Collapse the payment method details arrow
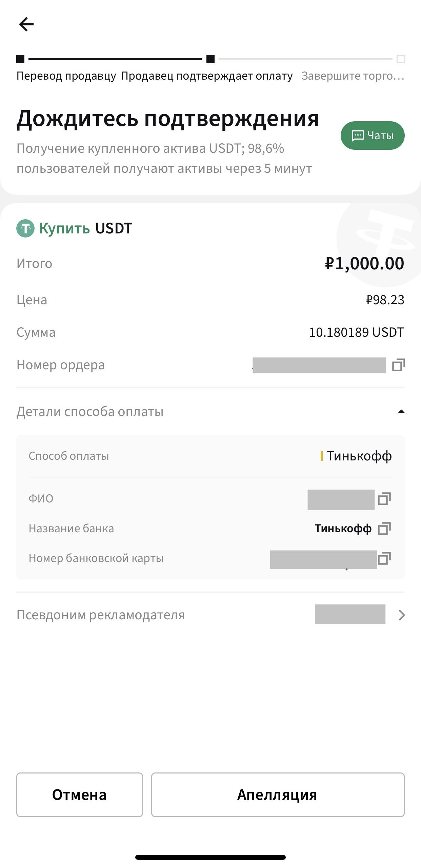 pos(401,412)
